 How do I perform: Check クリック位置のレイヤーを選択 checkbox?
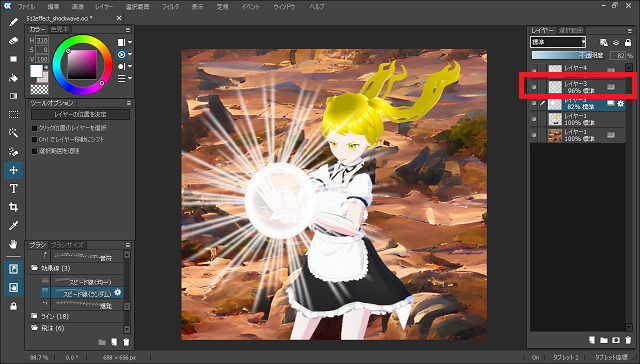coord(35,128)
